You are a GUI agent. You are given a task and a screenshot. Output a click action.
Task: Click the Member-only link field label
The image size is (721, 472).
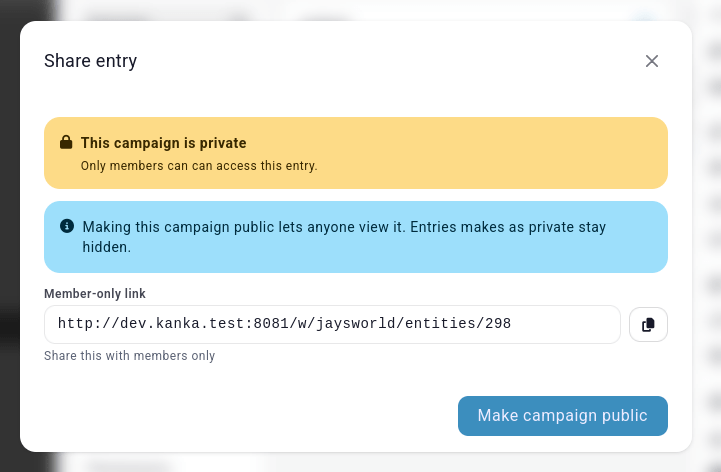(x=95, y=293)
